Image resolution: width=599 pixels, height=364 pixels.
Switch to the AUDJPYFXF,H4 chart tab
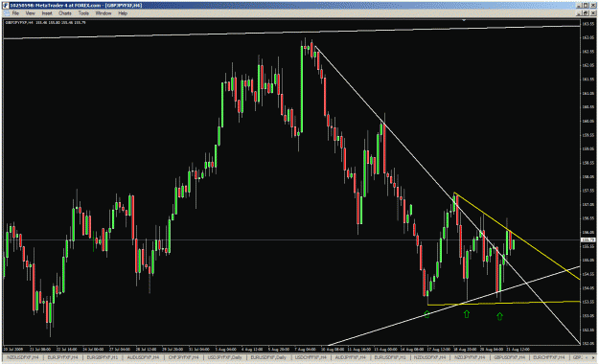pyautogui.click(x=351, y=357)
